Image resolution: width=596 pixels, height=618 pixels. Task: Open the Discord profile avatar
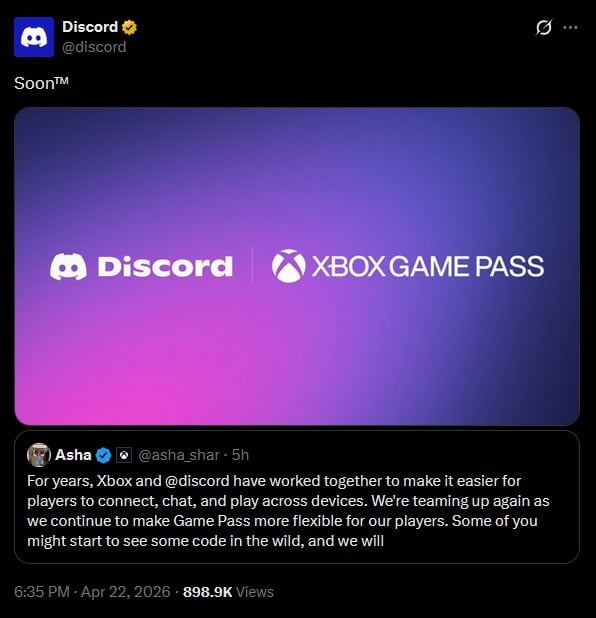pyautogui.click(x=34, y=37)
